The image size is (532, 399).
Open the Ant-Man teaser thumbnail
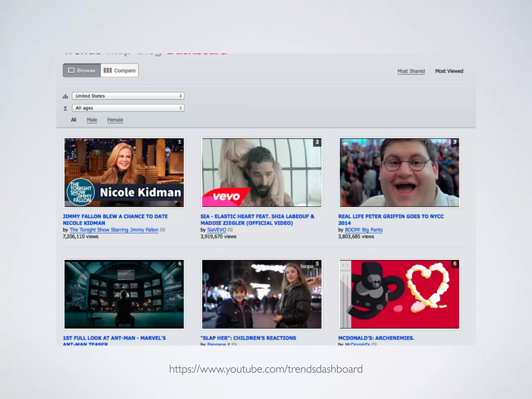click(124, 294)
